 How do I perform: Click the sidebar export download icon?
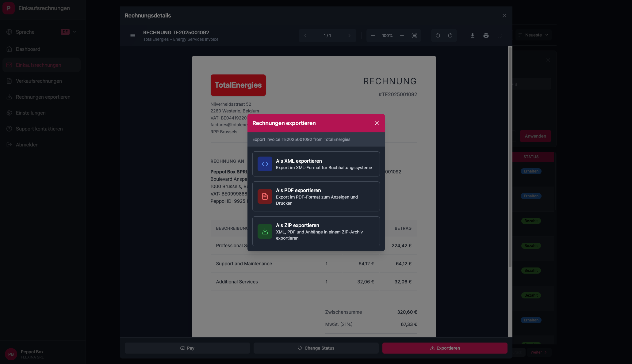9,97
